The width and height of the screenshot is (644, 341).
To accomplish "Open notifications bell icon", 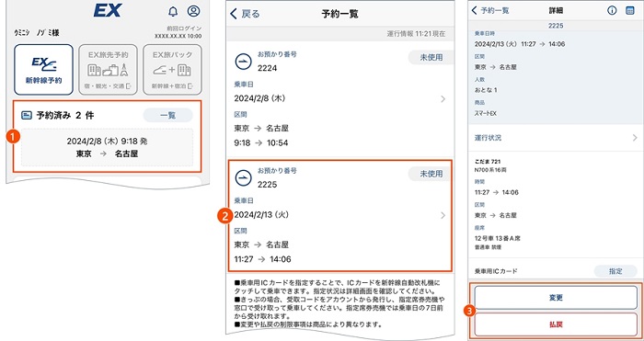I will (173, 12).
